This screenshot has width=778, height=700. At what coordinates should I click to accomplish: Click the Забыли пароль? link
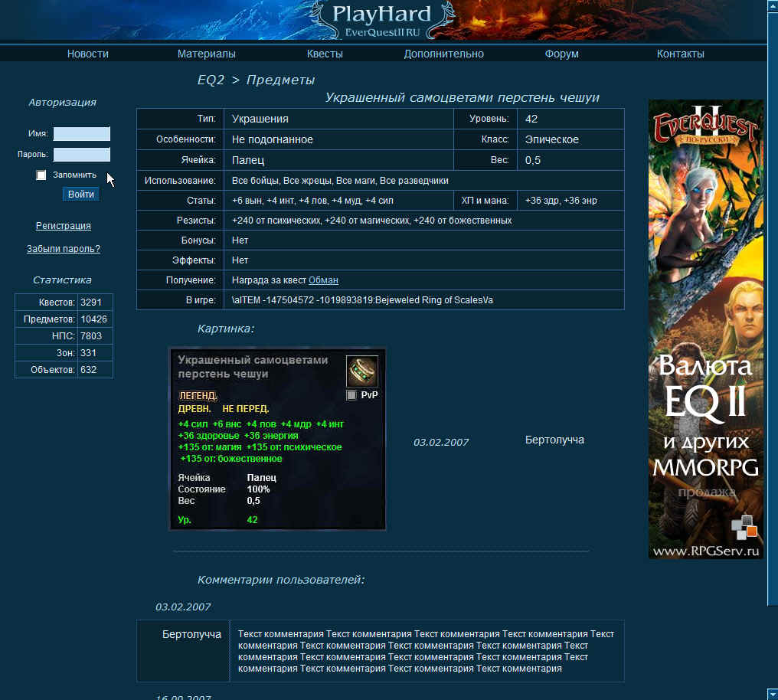(x=63, y=248)
